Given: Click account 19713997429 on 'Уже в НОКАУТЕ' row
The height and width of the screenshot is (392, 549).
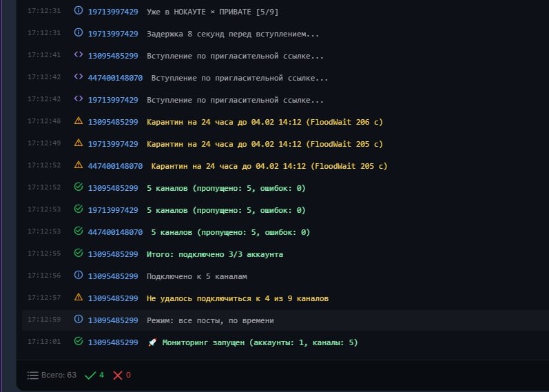Looking at the screenshot, I should pos(113,12).
